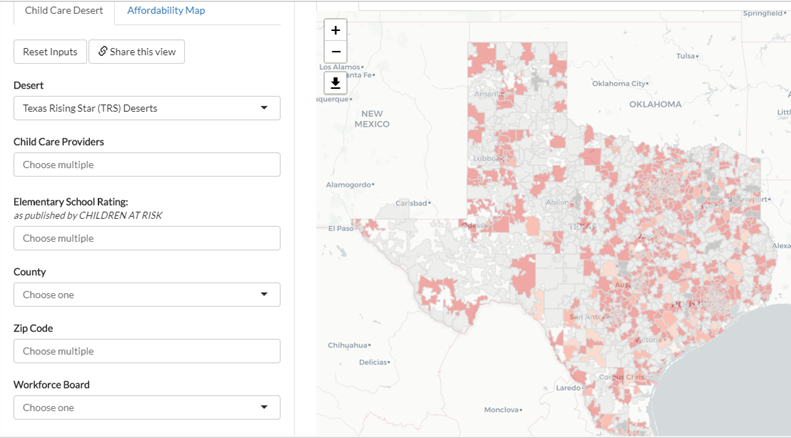This screenshot has height=438, width=791.
Task: Click the map download icon
Action: click(336, 83)
